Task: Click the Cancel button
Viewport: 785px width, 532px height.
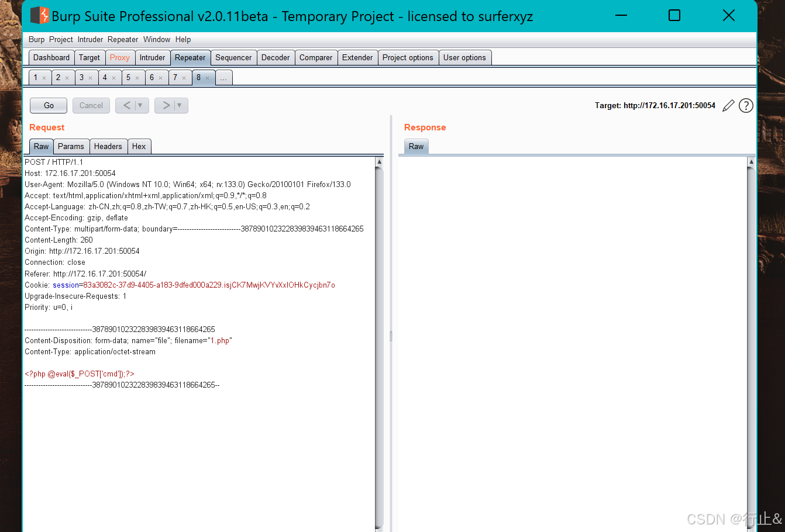Action: tap(91, 105)
